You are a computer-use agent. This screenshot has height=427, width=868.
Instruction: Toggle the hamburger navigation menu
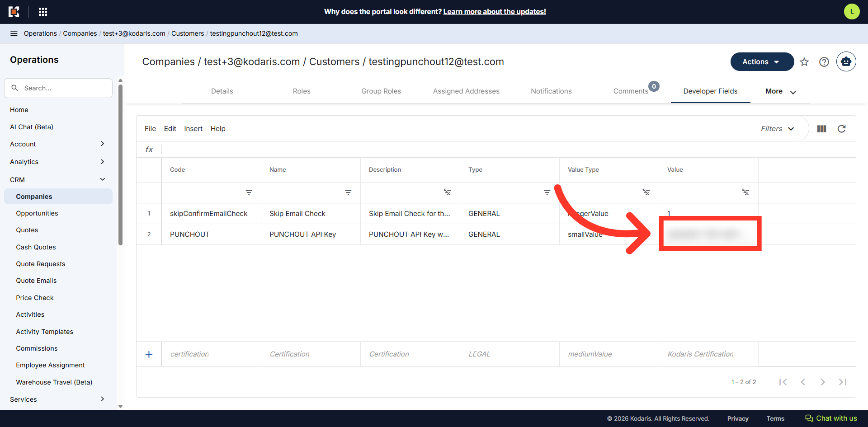(x=14, y=33)
